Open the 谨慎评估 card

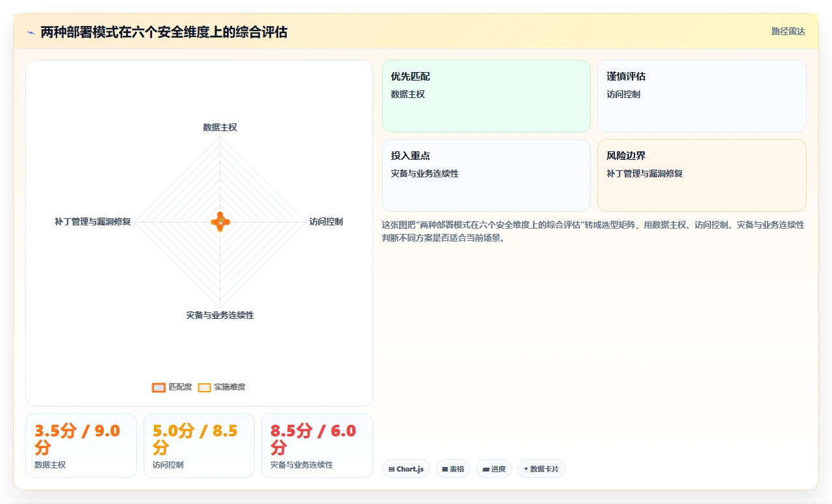click(x=702, y=96)
